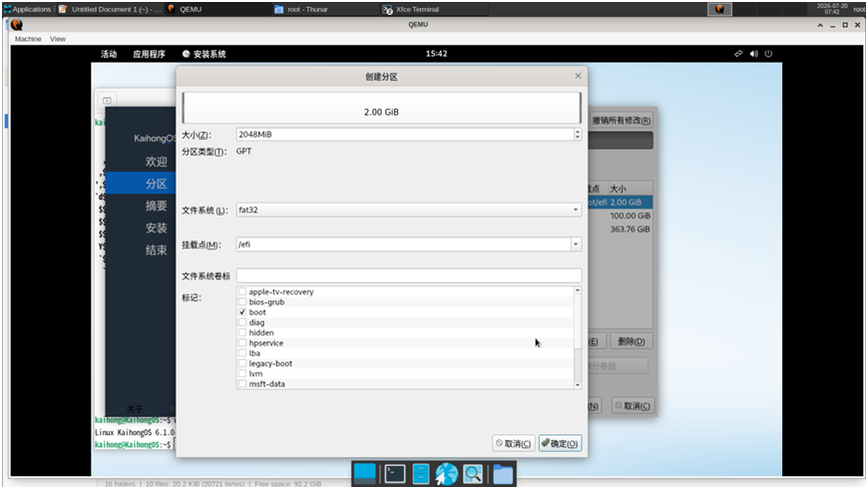Click 删除(D) button in installer window
868x489 pixels.
tap(631, 341)
